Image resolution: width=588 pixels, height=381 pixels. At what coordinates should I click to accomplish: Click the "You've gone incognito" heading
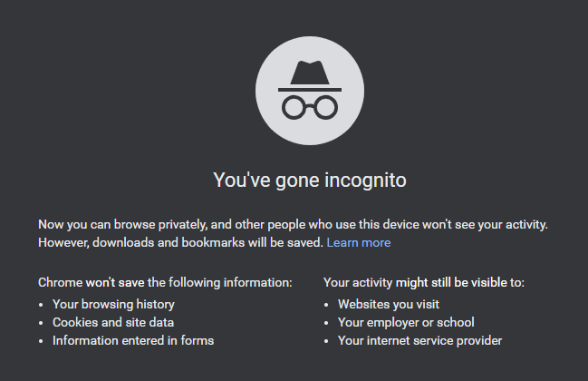310,181
